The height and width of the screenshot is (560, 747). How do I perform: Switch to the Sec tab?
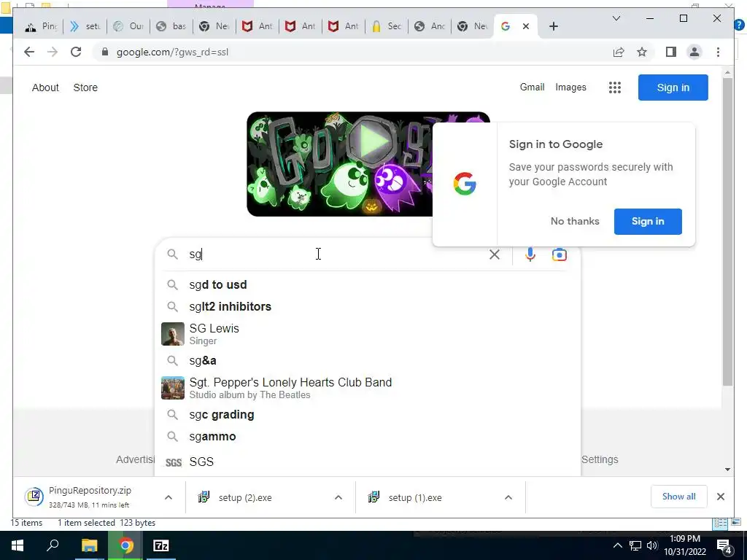387,26
